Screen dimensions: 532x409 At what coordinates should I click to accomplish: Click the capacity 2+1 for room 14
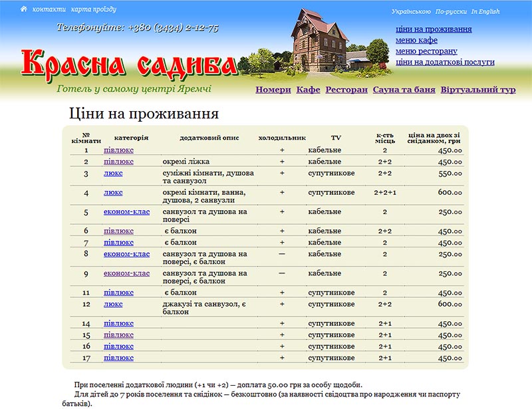[x=385, y=323]
